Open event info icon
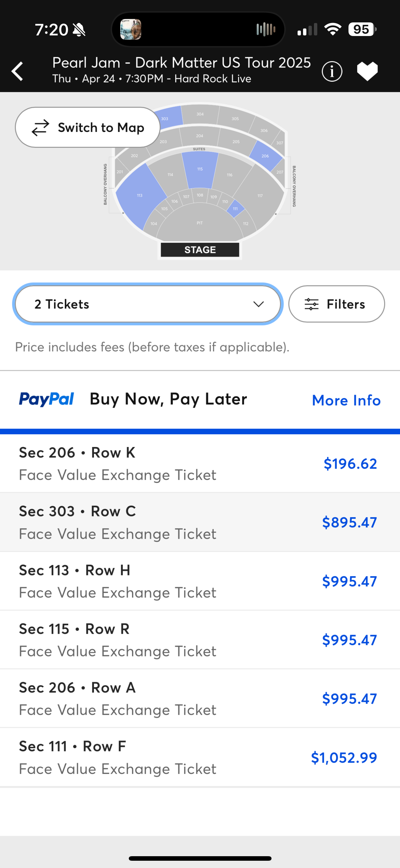This screenshot has height=868, width=400. 332,71
